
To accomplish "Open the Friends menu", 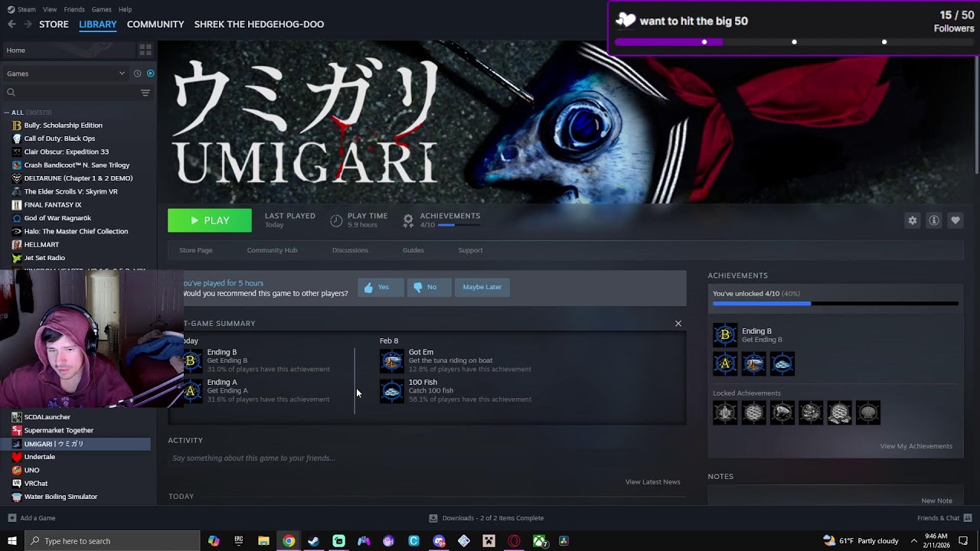I will pyautogui.click(x=74, y=9).
